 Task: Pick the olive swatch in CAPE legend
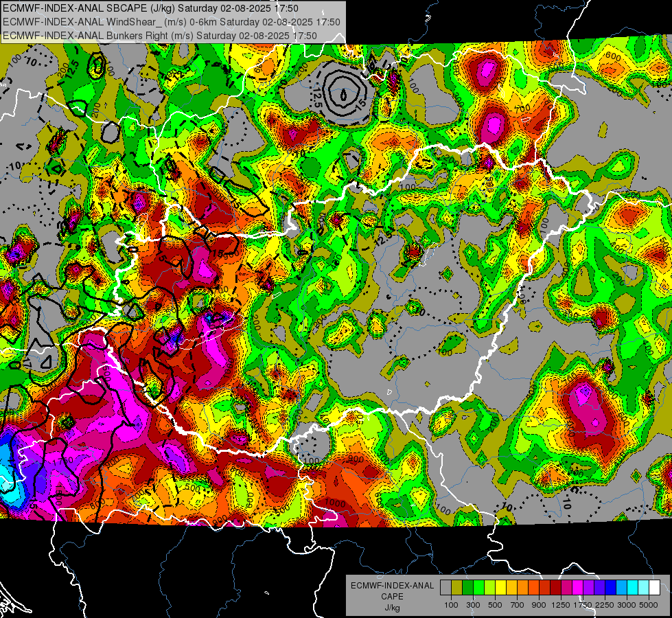click(457, 587)
